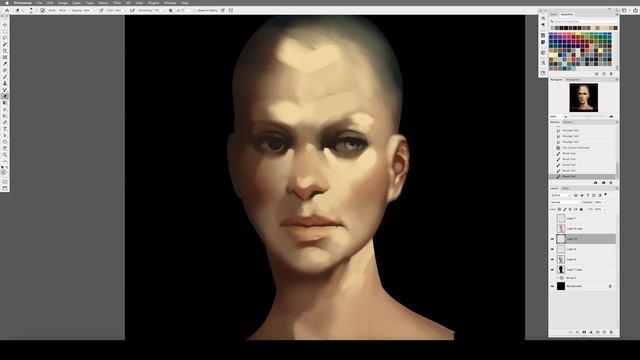
Task: Enable airbrush build-up icon next to Flow
Action: tap(132, 10)
